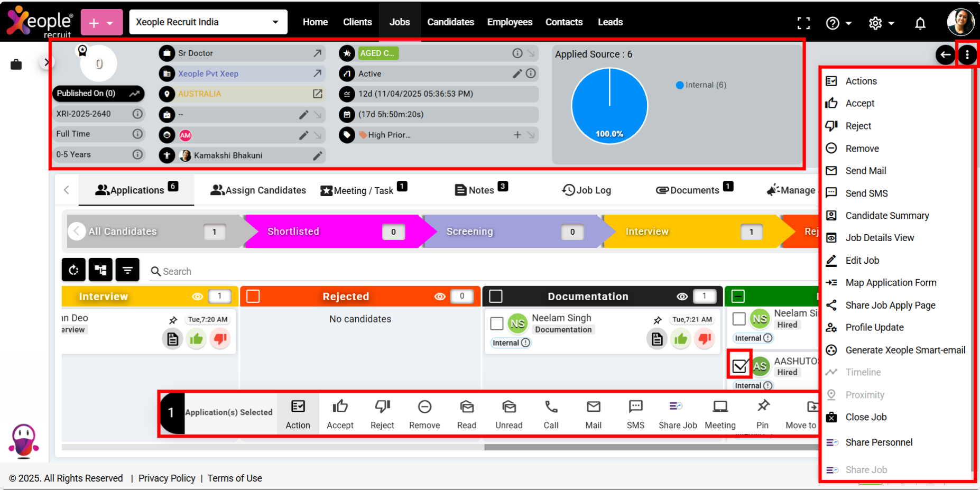The image size is (980, 490).
Task: Open the filter icon next to Search
Action: point(127,270)
